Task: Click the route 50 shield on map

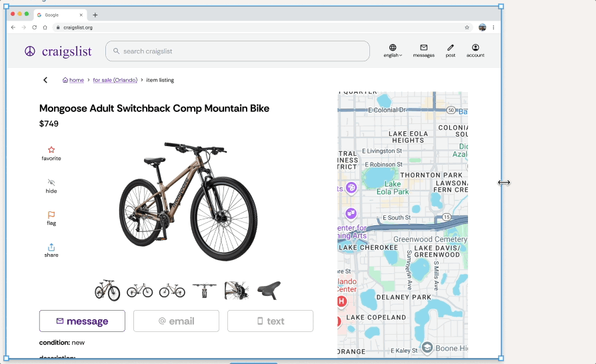Action: tap(451, 110)
